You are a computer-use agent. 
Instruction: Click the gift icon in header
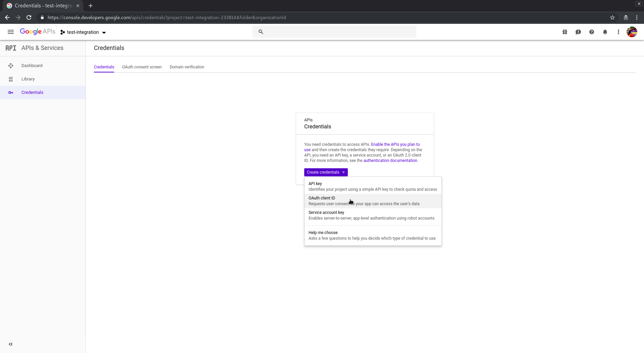coord(565,32)
